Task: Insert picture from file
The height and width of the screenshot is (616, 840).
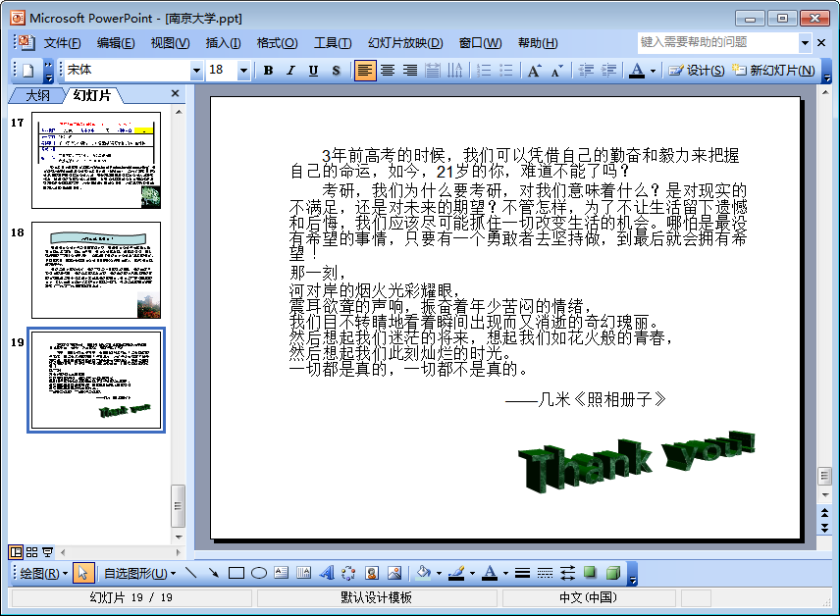Action: 394,573
